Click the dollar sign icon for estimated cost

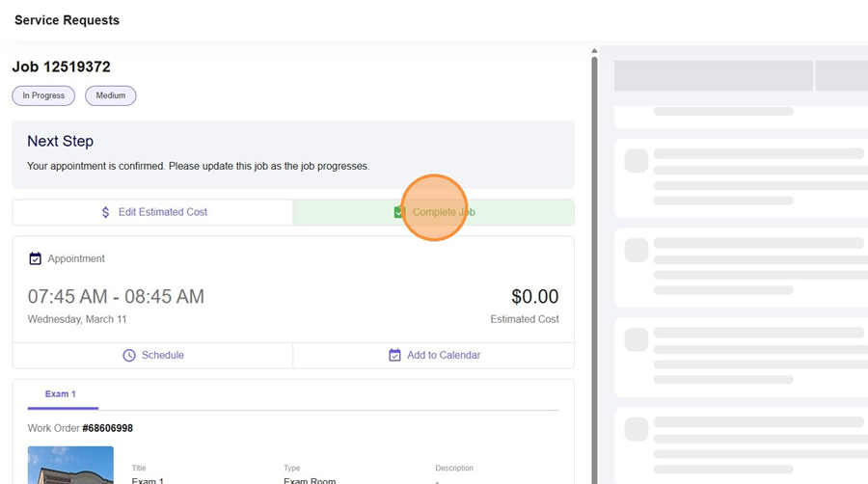pos(106,212)
